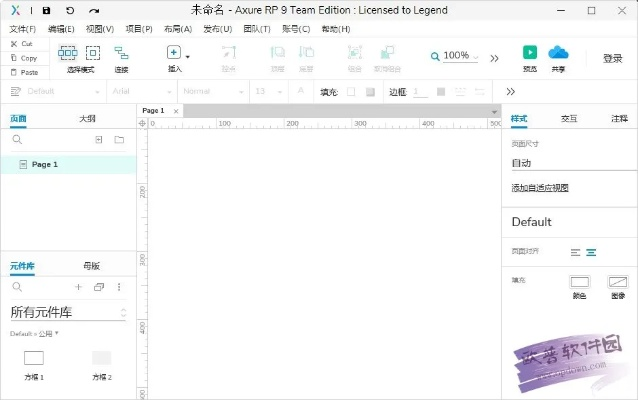Set page alignment to center

click(591, 252)
